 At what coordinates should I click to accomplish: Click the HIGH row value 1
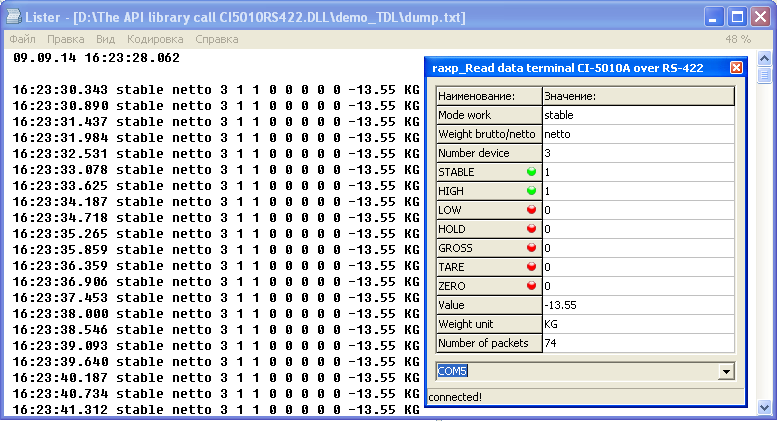(x=638, y=191)
